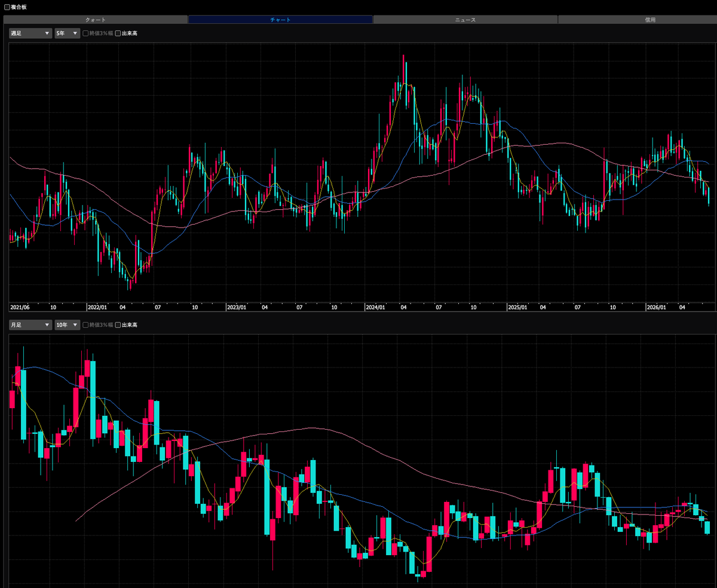Click the 2022/01 date axis label
The image size is (717, 588).
point(97,307)
